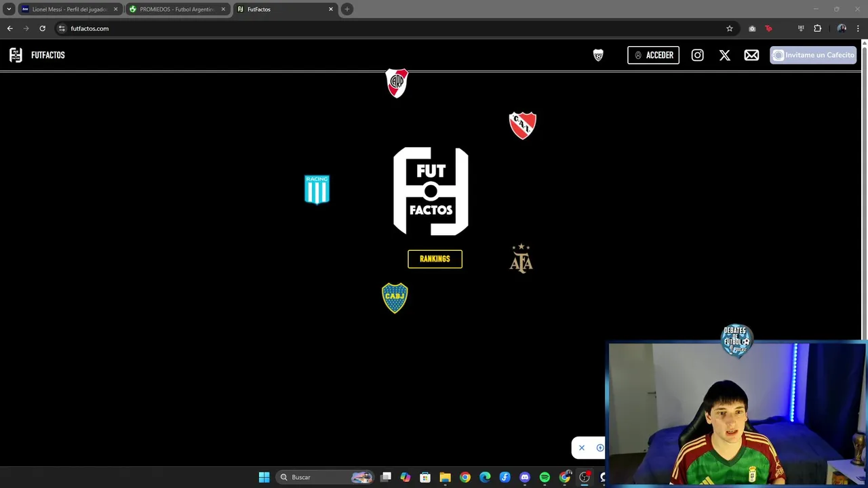Click the taskbar Buscar search box
Screen dimensions: 868x488
point(325,477)
